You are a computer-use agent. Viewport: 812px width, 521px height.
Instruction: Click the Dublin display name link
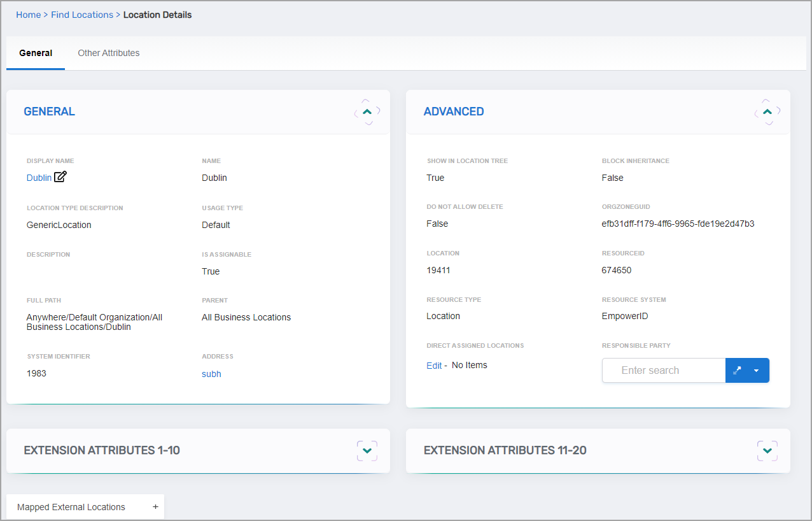[39, 178]
